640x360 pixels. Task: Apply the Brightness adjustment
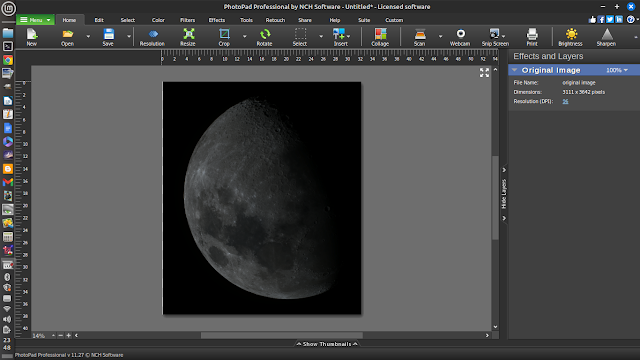(x=571, y=37)
